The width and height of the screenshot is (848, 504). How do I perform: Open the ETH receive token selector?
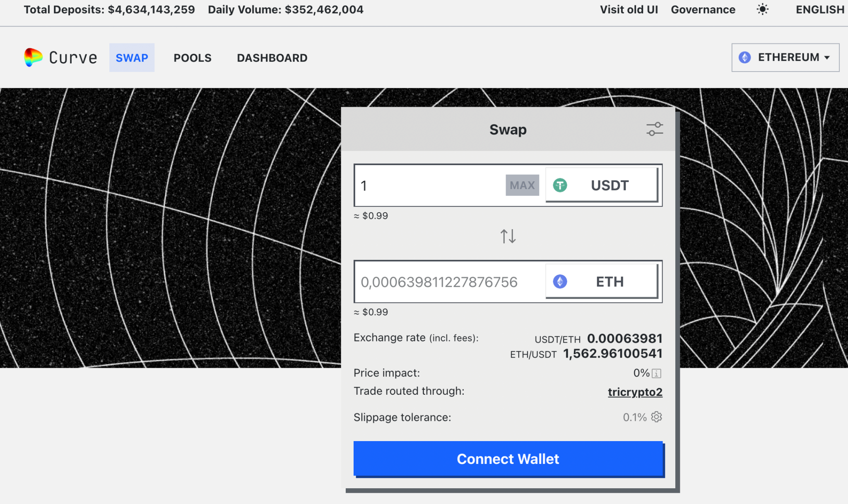point(601,282)
